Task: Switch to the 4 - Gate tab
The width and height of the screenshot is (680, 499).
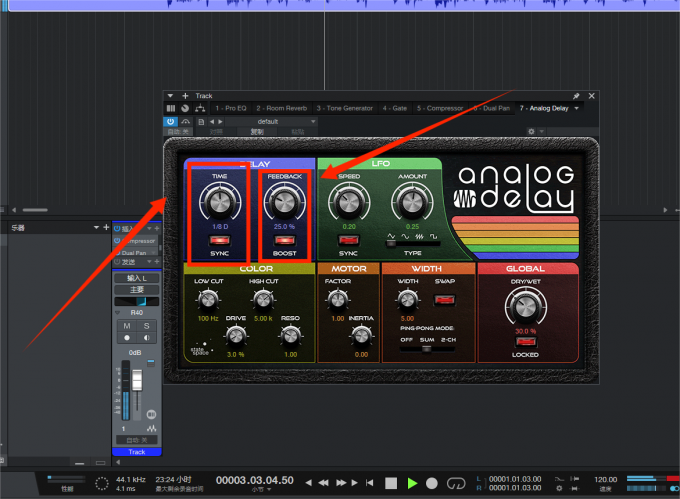Action: 395,108
